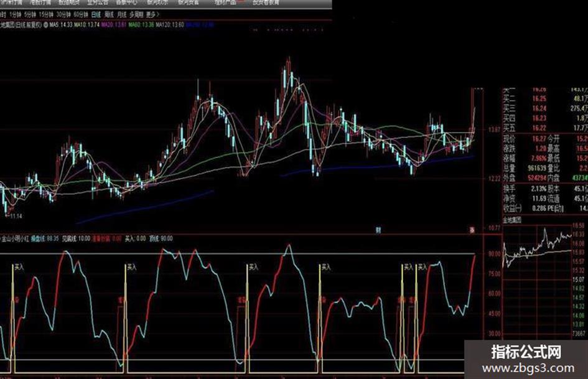Viewport: 588px width, 379px height.
Task: Click the 财 event marker under the chart
Action: pos(378,230)
